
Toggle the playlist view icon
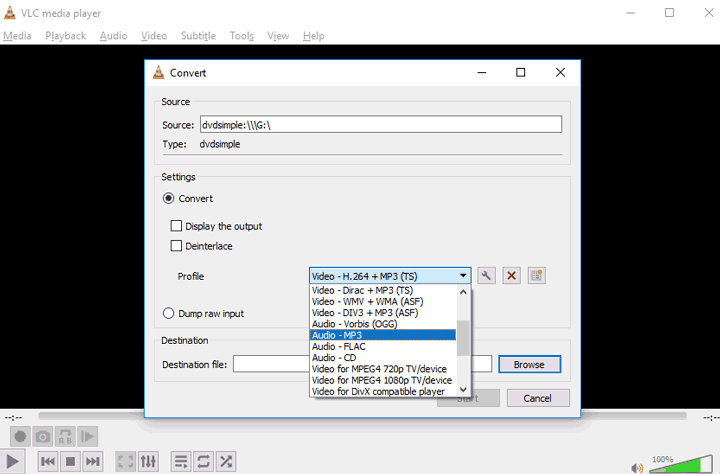181,461
